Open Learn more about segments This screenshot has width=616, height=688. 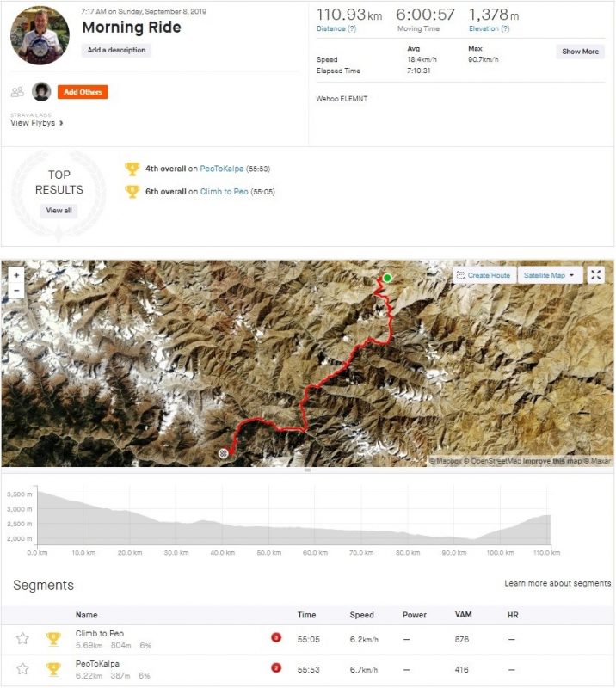(557, 583)
